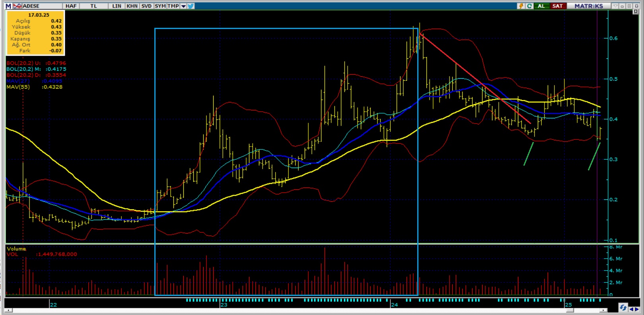Open the SYM menu item
Screen dimensions: 644x315
click(160, 6)
